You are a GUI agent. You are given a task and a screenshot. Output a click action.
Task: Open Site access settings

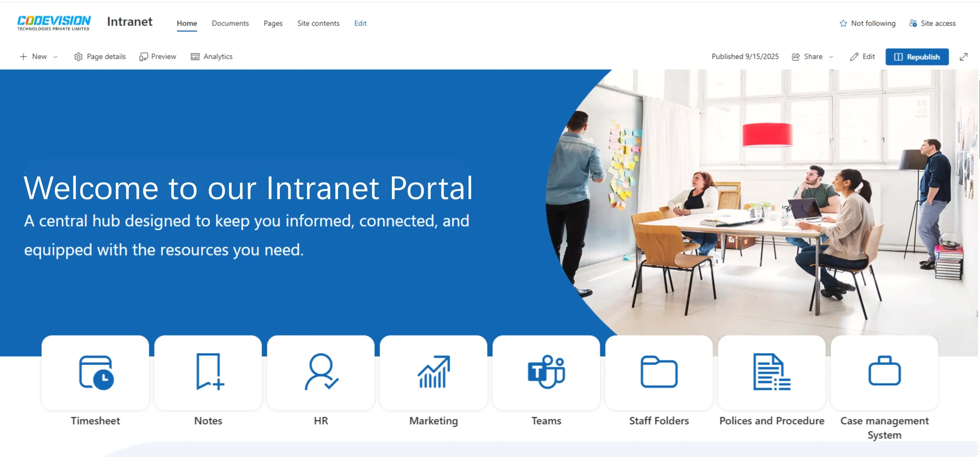click(932, 23)
